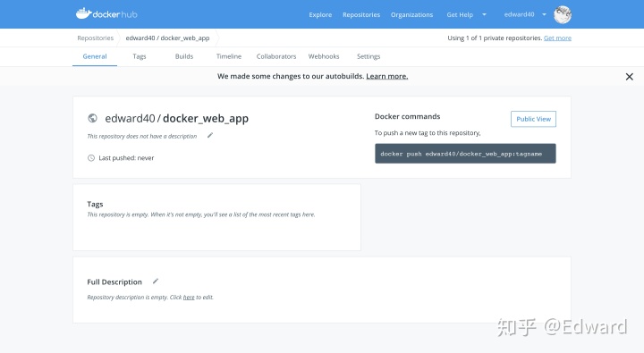This screenshot has width=644, height=353.
Task: Click the Full Description heading
Action: [x=114, y=282]
